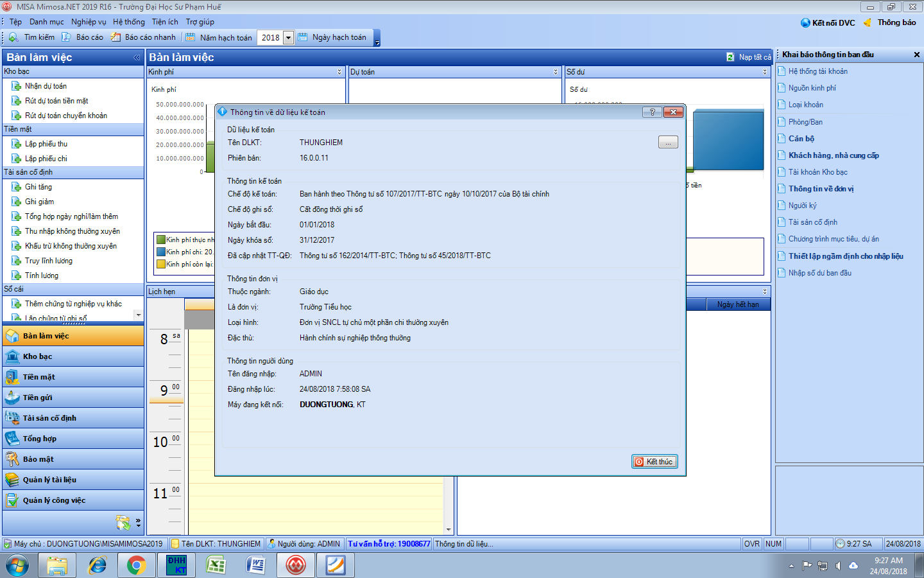Select Kho bạc navigation module
Screen dimensions: 924x578
coord(73,356)
